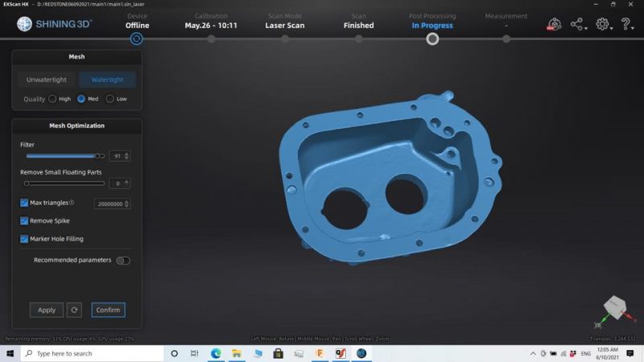Open Microsoft Edge from the taskbar
644x362 pixels.
(216, 353)
